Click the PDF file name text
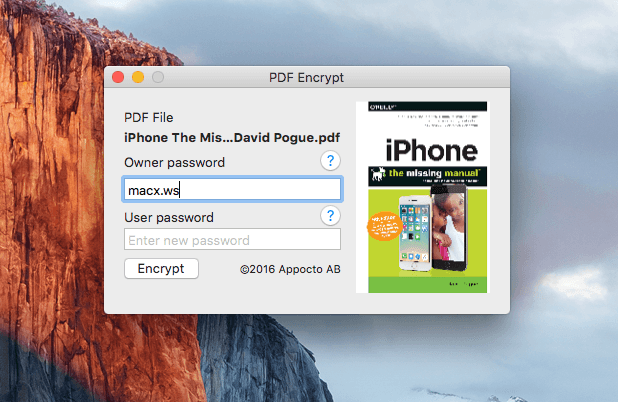Screen dimensions: 618x402 [x=232, y=138]
